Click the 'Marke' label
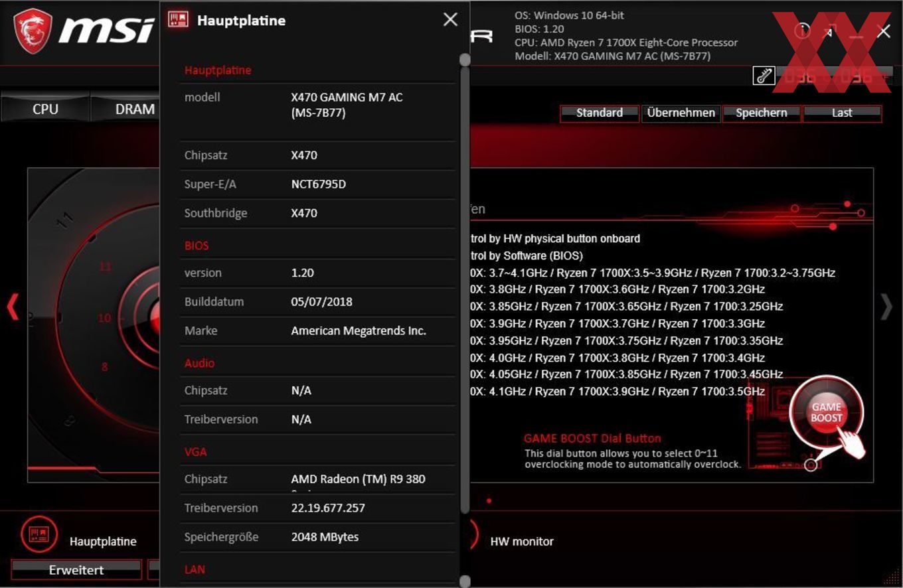 (201, 331)
